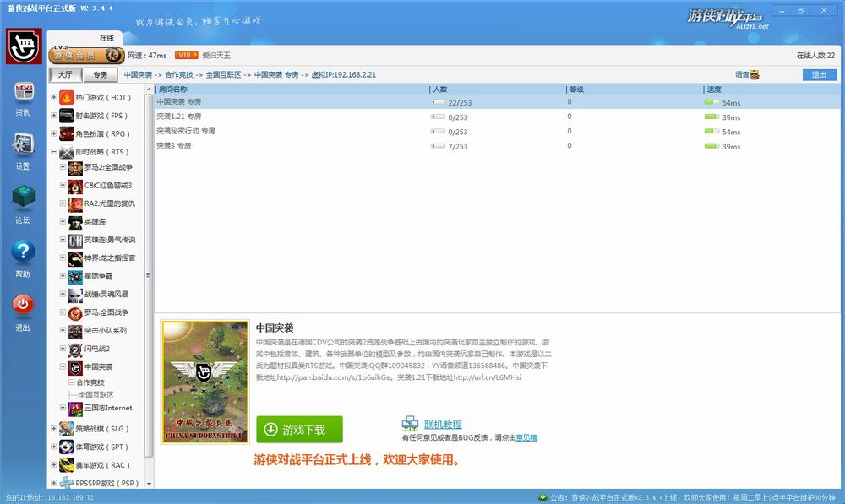Switch to the 专房 tab

coord(101,75)
